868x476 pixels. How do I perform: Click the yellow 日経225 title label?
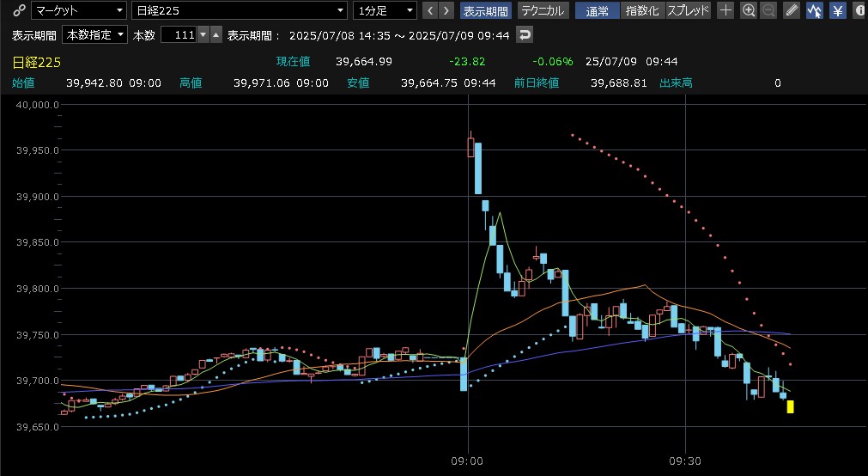pos(37,62)
